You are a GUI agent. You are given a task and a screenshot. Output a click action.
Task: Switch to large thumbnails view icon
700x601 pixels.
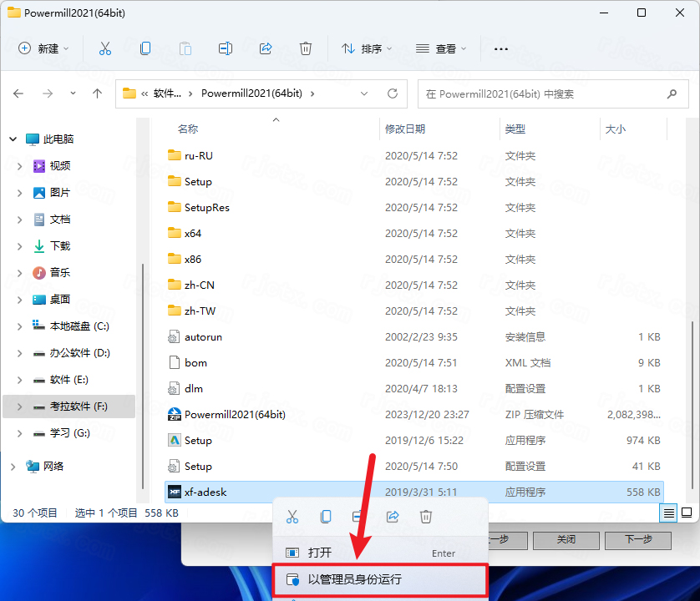click(687, 513)
